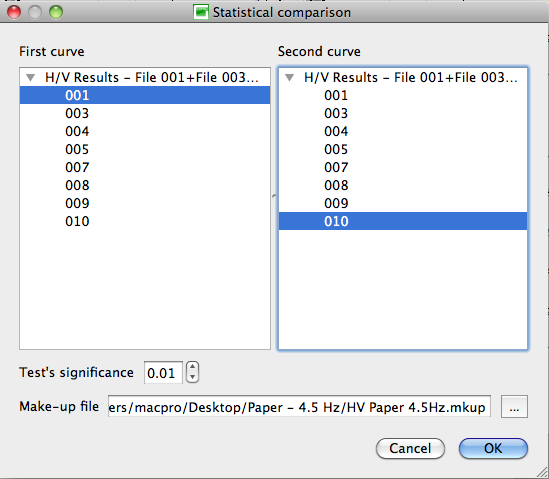Decrease Test's significance with down arrow
The image size is (549, 479).
(193, 377)
